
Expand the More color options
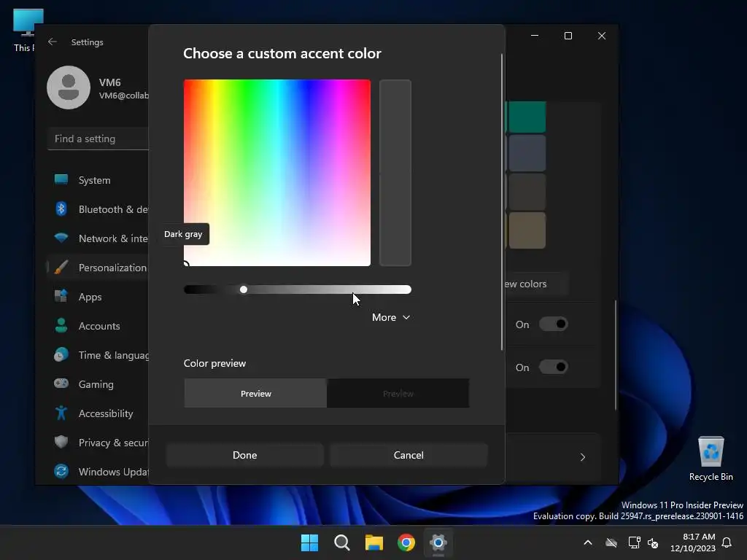pyautogui.click(x=391, y=317)
